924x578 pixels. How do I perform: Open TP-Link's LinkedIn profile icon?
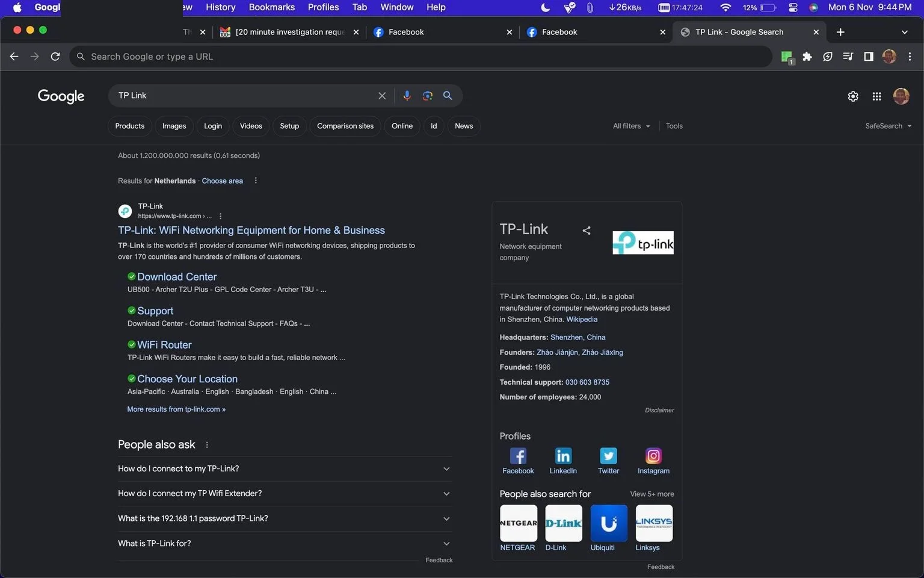pos(563,456)
